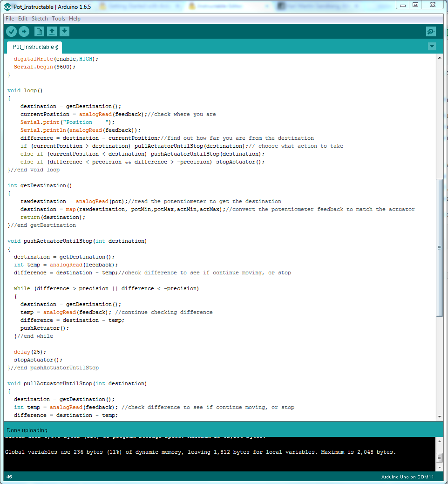Open the Sketch menu
The image size is (448, 484).
[40, 19]
